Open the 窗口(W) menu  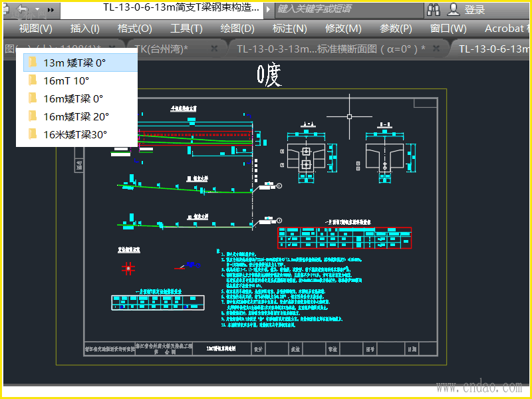click(448, 29)
